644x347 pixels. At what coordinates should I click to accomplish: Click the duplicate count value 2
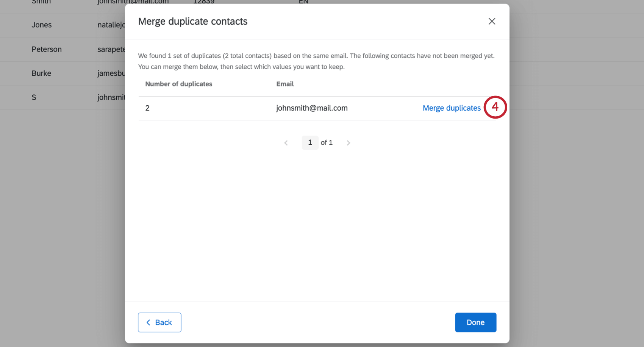pos(147,108)
